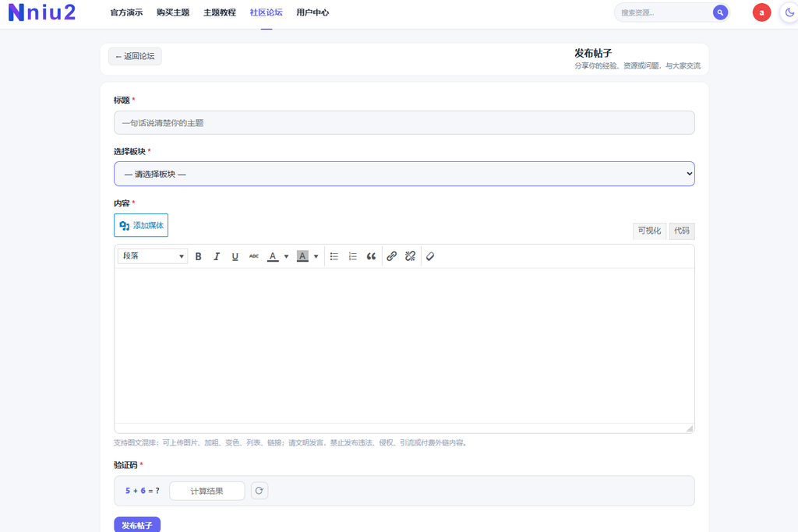This screenshot has height=532, width=798.
Task: Click the insert link icon
Action: point(391,256)
